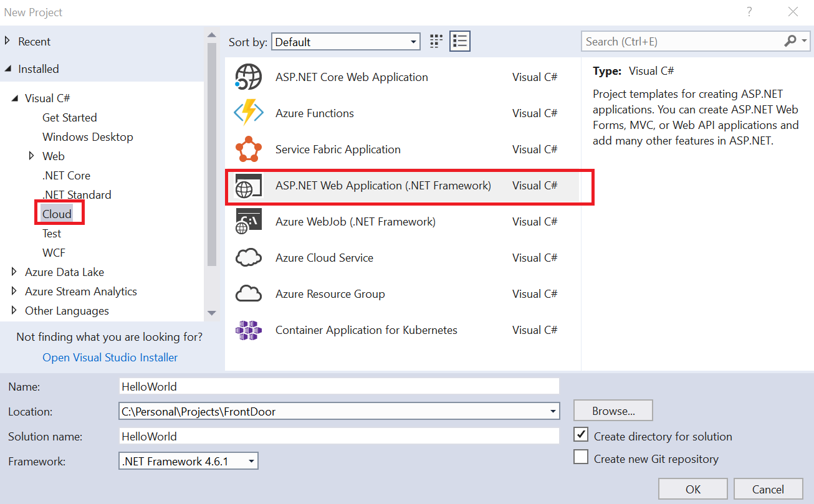Cancel the New Project dialog
814x504 pixels.
point(768,489)
